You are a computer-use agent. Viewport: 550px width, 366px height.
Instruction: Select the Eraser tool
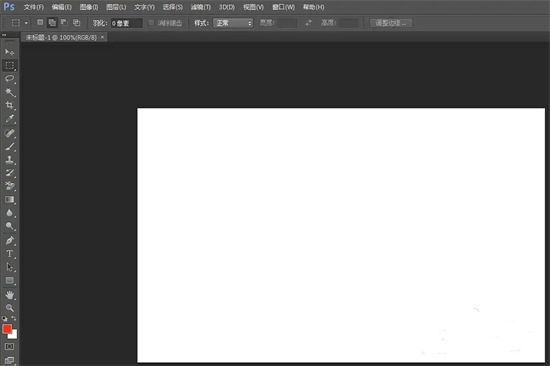[9, 186]
